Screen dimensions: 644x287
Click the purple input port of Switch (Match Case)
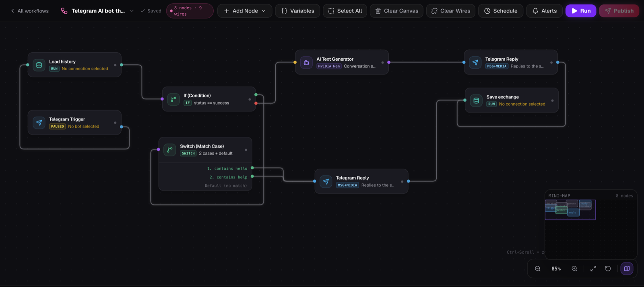(159, 150)
